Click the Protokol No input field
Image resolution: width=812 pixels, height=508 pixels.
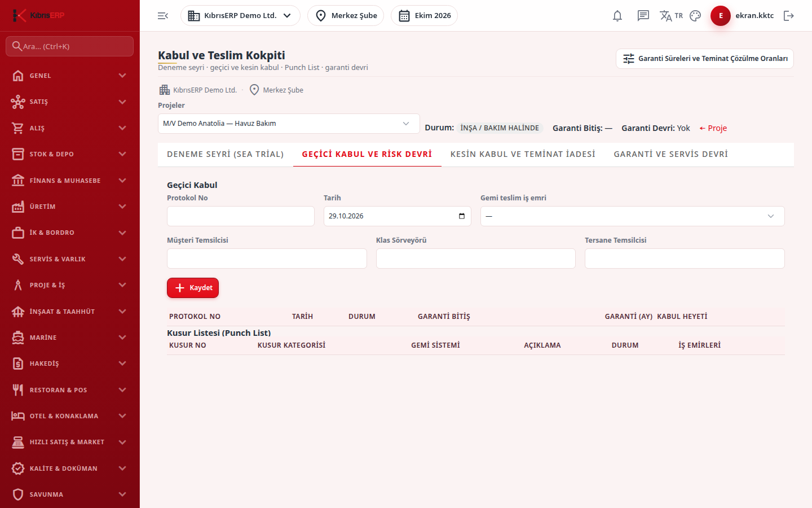241,216
